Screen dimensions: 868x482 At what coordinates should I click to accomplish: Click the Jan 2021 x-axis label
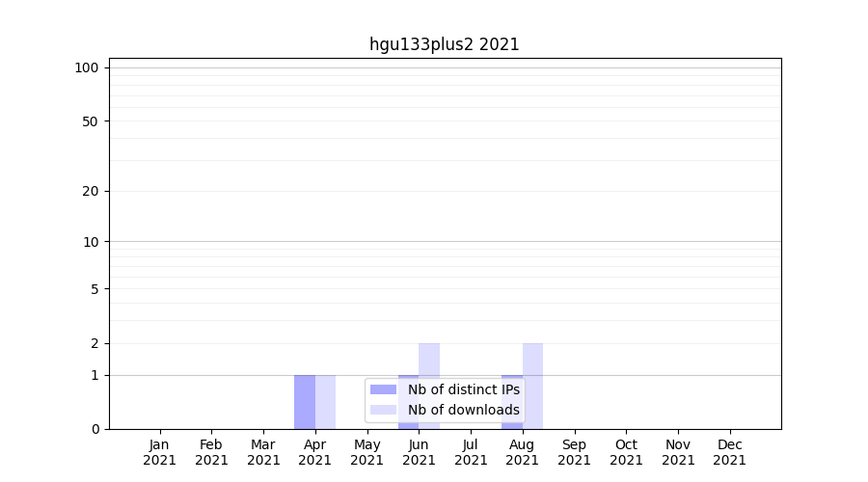159,452
